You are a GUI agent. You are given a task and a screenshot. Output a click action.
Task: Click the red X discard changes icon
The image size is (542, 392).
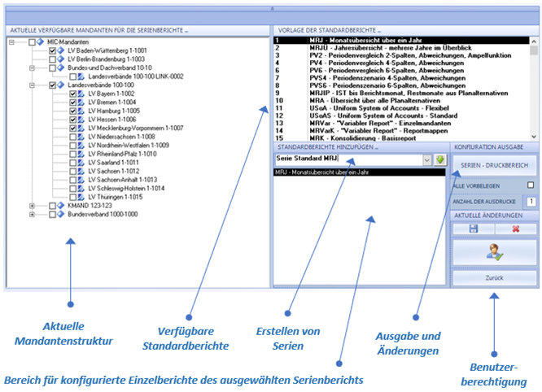click(514, 229)
